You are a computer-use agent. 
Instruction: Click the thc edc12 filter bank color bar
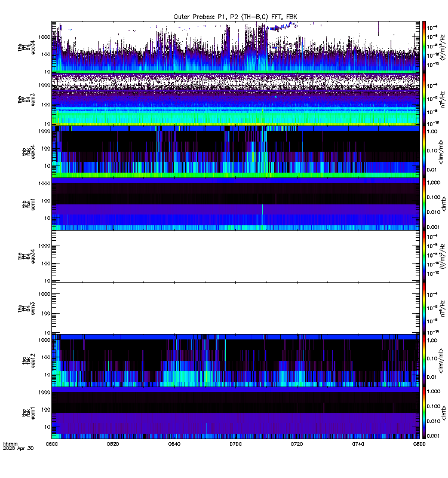pos(424,361)
